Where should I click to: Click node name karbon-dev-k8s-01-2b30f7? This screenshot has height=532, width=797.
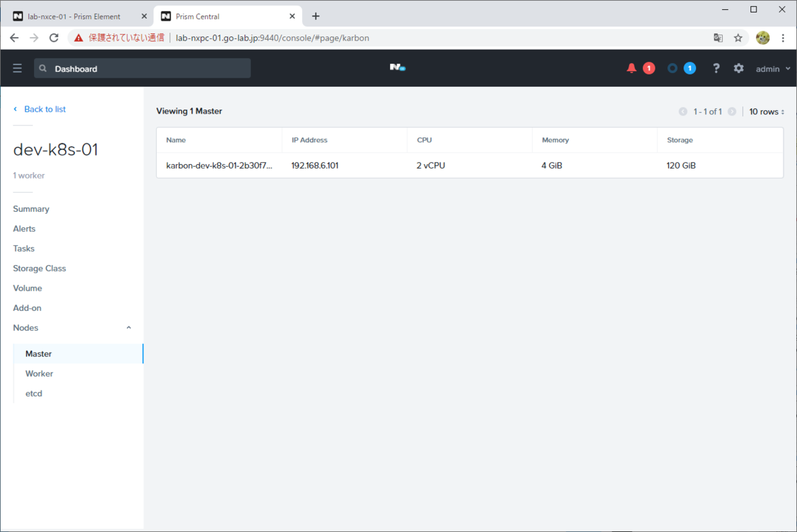pos(219,165)
